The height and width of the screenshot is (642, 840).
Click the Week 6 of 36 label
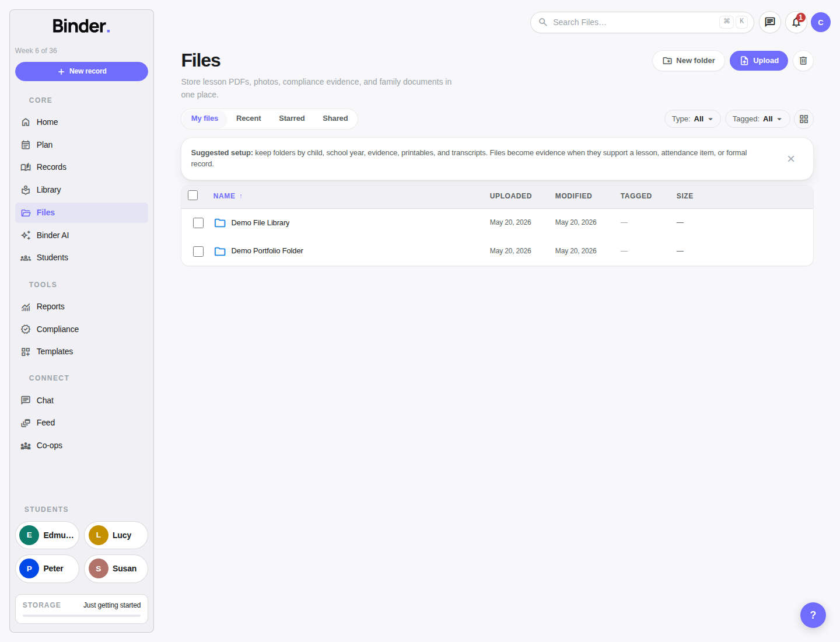pos(36,51)
